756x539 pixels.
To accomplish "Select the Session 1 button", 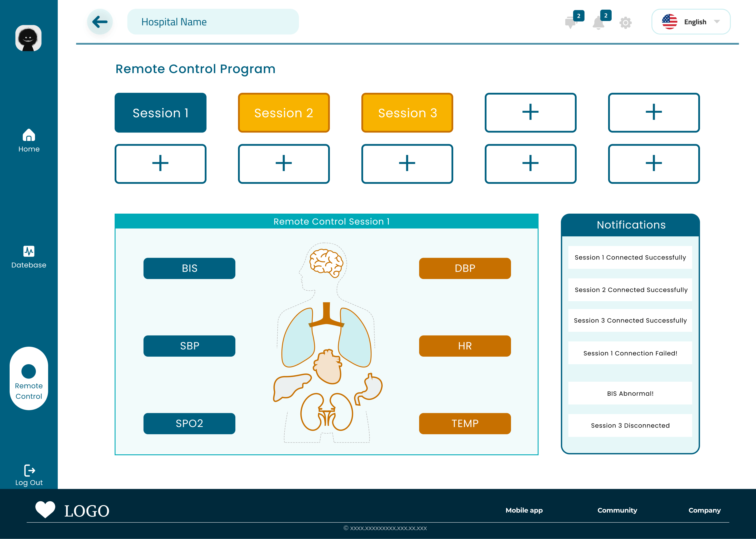I will click(x=160, y=113).
